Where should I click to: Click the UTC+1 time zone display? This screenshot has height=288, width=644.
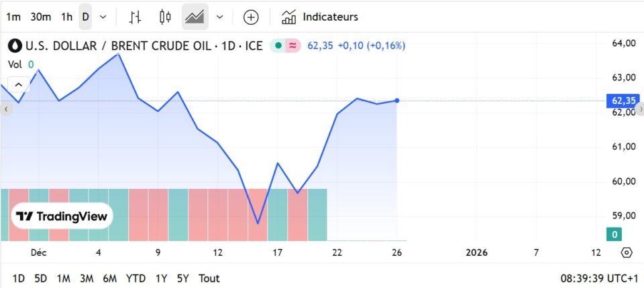[600, 278]
